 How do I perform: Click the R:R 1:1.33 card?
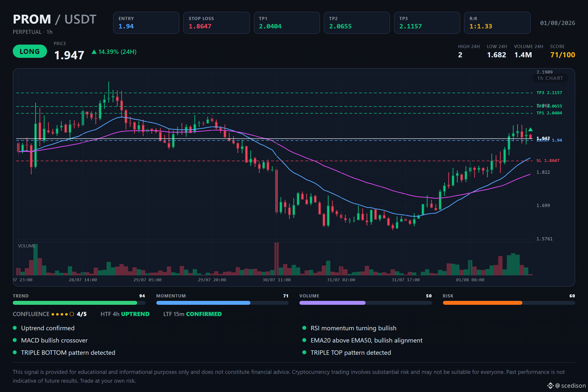click(x=497, y=23)
